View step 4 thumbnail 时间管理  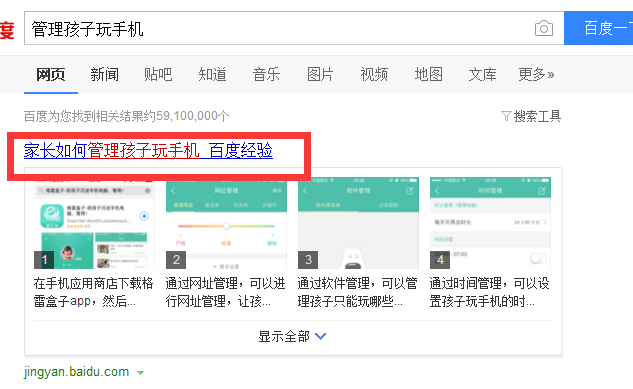(x=490, y=223)
